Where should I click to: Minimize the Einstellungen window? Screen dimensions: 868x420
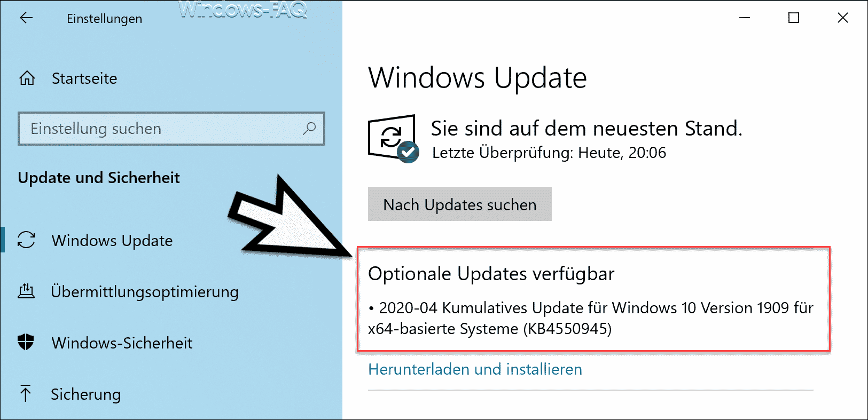point(745,18)
